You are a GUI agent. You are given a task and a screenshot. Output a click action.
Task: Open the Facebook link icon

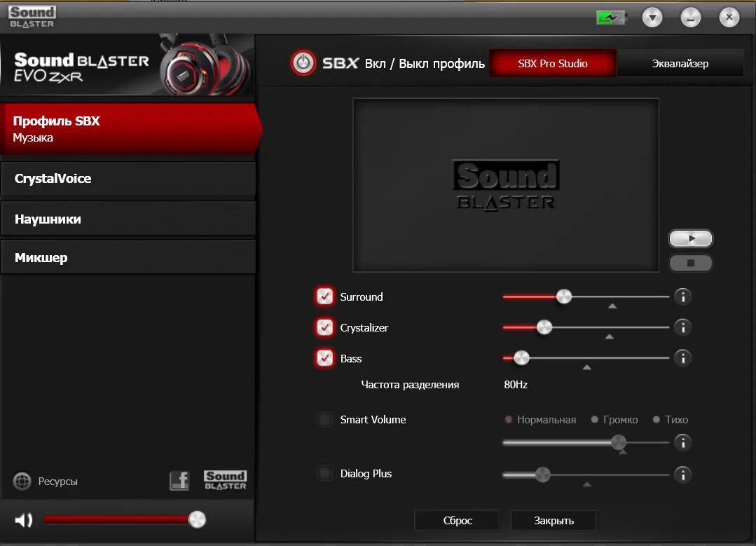tap(179, 480)
